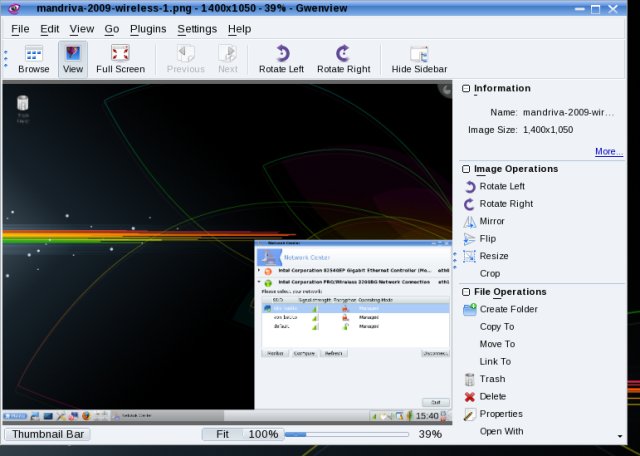Click Delete with the red X
The height and width of the screenshot is (456, 640).
tap(485, 396)
